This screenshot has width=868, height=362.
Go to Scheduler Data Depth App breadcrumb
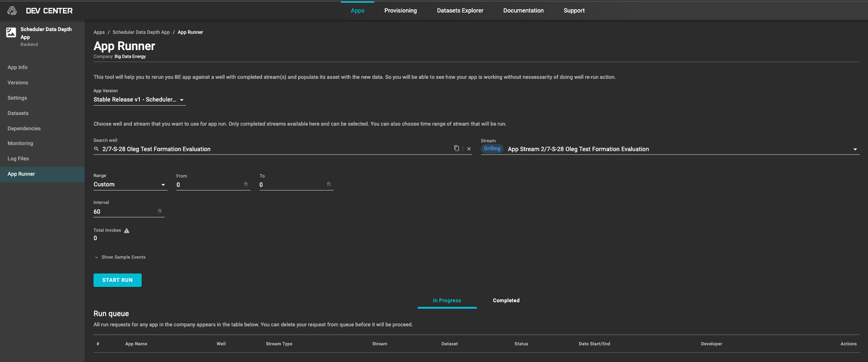click(141, 32)
